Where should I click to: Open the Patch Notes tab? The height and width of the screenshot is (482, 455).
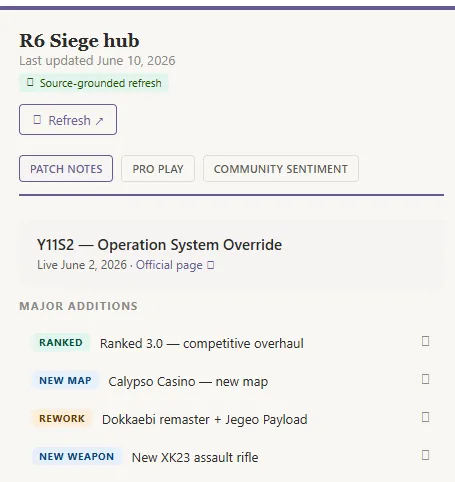(x=66, y=169)
